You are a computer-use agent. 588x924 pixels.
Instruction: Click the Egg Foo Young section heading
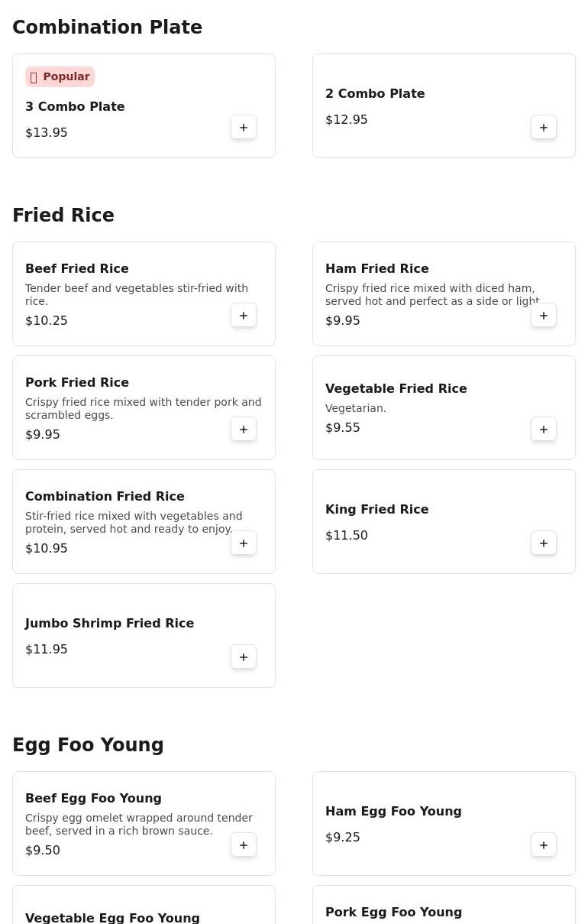point(88,745)
